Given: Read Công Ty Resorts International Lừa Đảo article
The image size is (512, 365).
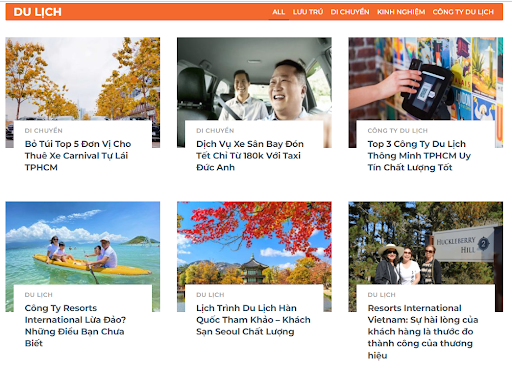Looking at the screenshot, I should (x=75, y=326).
